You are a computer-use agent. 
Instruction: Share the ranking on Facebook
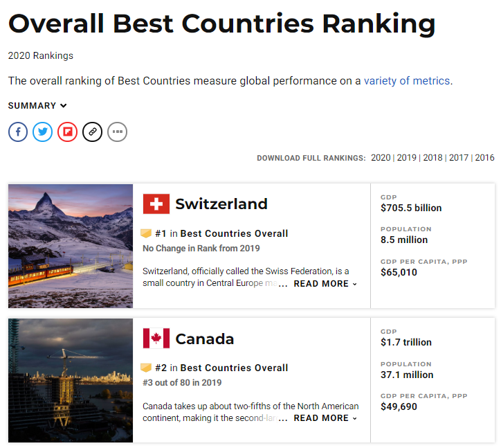pyautogui.click(x=18, y=132)
